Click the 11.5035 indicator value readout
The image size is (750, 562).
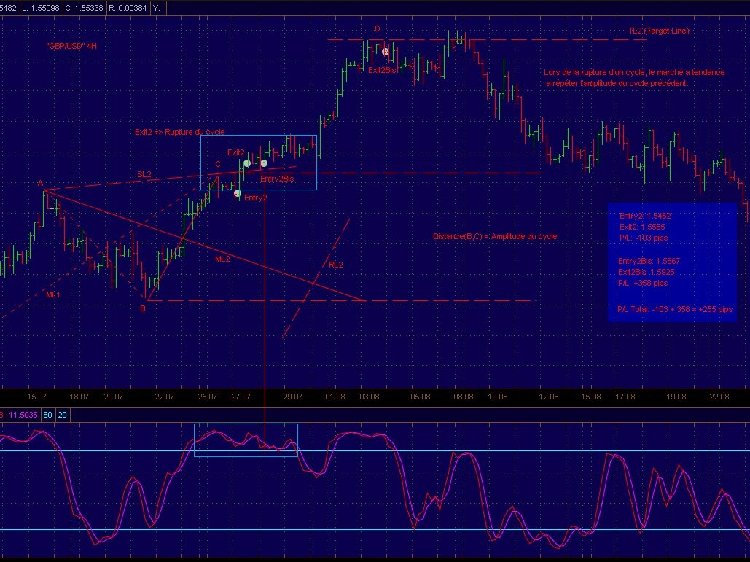(x=23, y=415)
